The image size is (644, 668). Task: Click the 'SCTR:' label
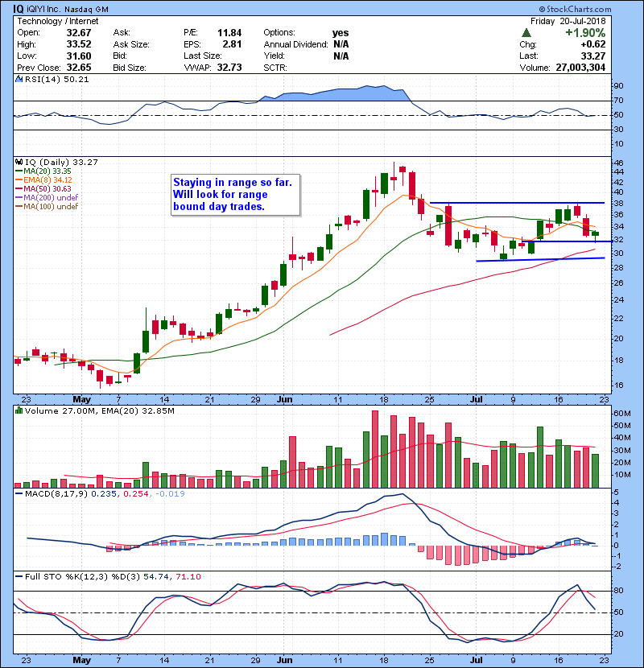(275, 68)
